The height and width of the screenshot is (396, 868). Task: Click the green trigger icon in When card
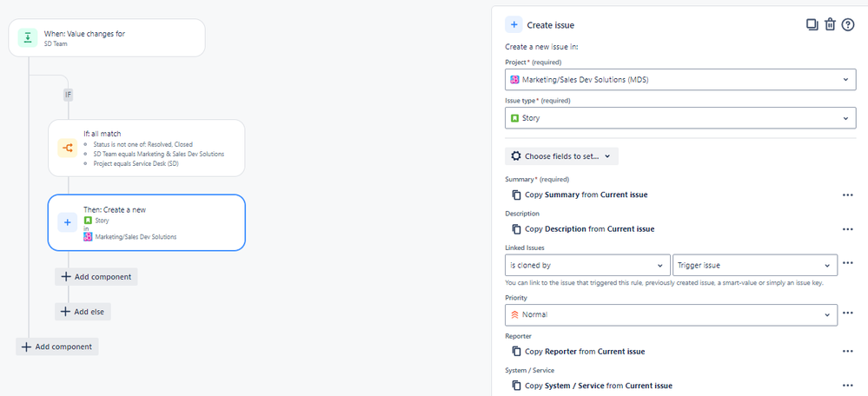coord(27,37)
